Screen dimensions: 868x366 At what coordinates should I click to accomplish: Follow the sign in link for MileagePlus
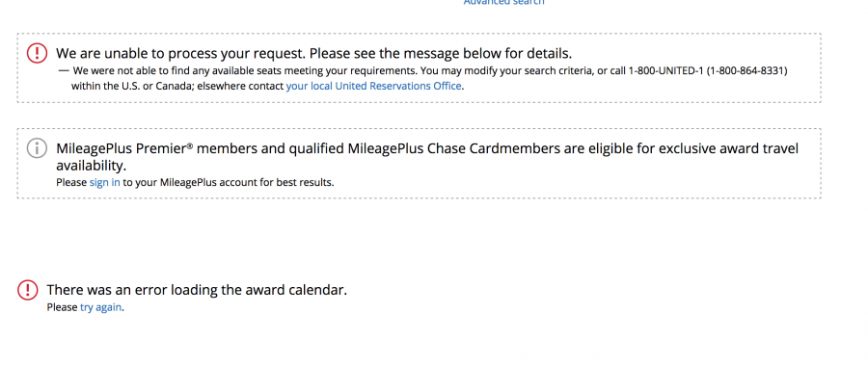tap(104, 182)
